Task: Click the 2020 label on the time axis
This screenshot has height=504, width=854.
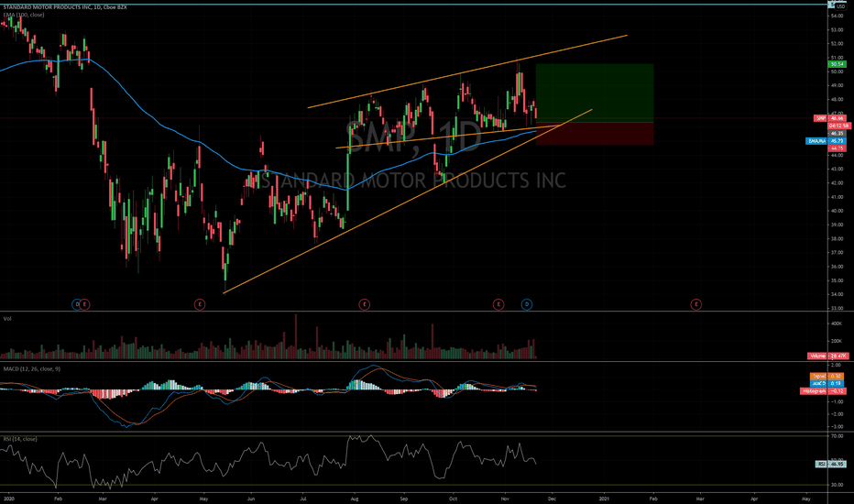Action: point(8,499)
